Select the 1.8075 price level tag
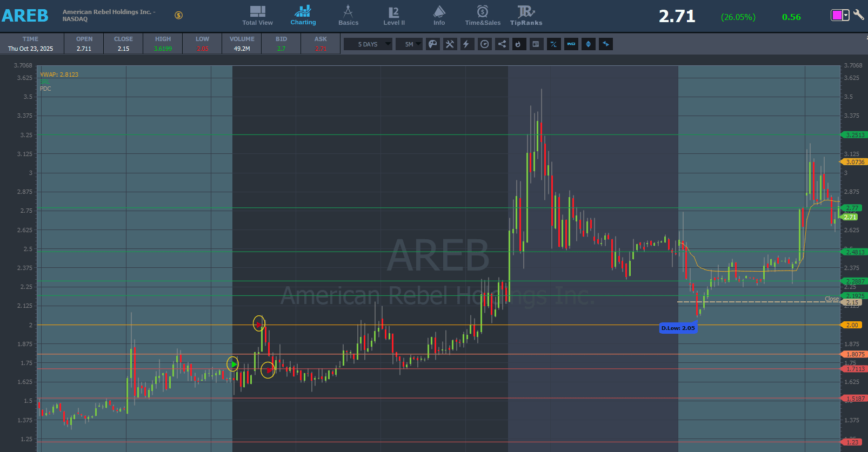Viewport: 868px width, 452px height. click(854, 354)
